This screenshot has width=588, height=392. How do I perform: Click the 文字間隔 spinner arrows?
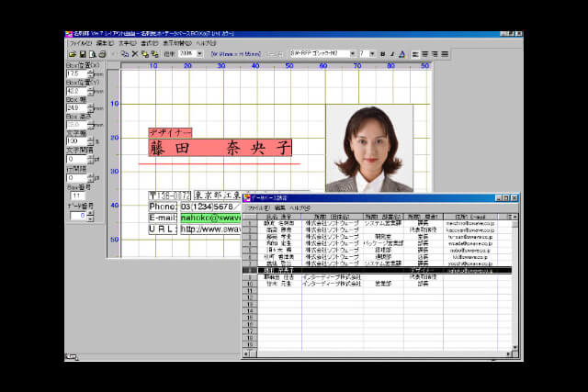91,159
